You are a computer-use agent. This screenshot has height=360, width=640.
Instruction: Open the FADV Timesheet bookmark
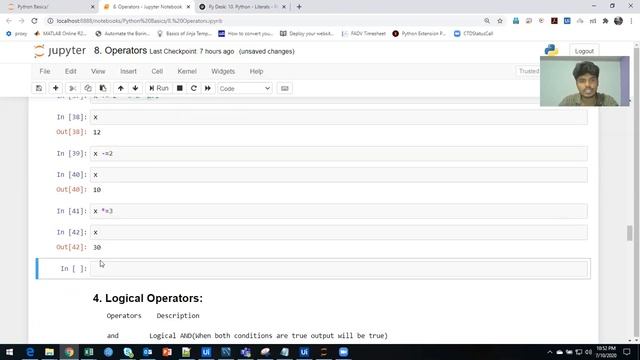click(x=364, y=33)
